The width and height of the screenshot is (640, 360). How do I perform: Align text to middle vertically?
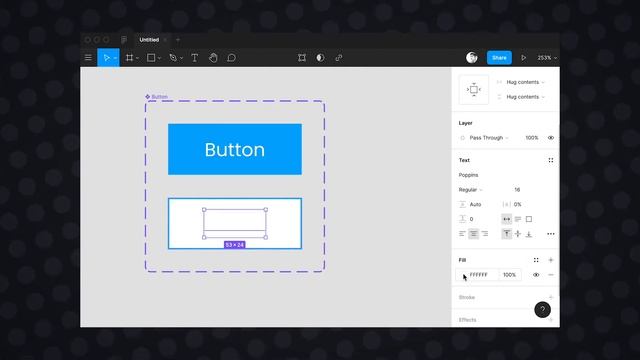[518, 234]
